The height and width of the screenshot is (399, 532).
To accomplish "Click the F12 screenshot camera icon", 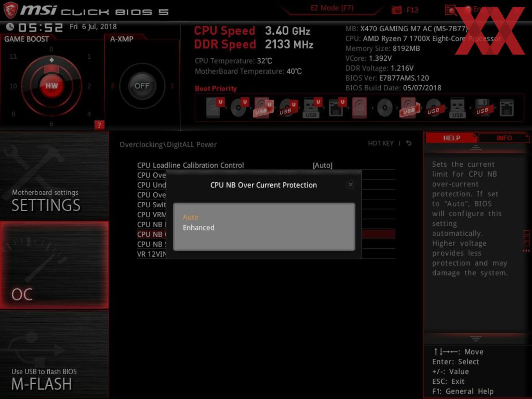I will 396,10.
